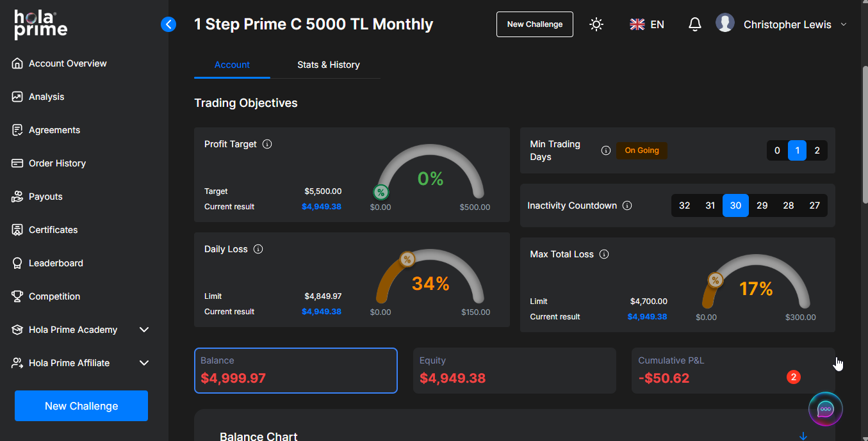Click the Competition trophy icon
The image size is (868, 441).
click(17, 296)
